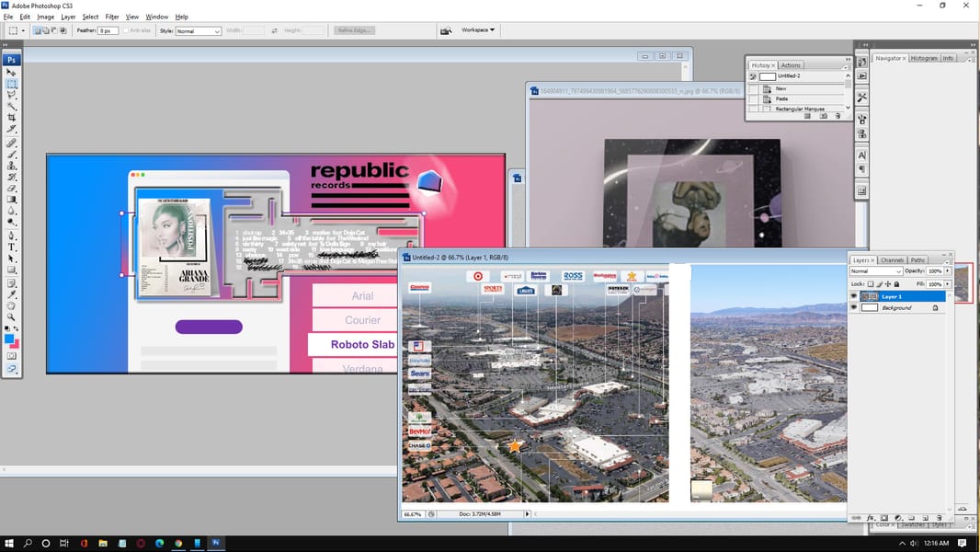This screenshot has width=980, height=552.
Task: Toggle lock all for layer
Action: pyautogui.click(x=897, y=283)
